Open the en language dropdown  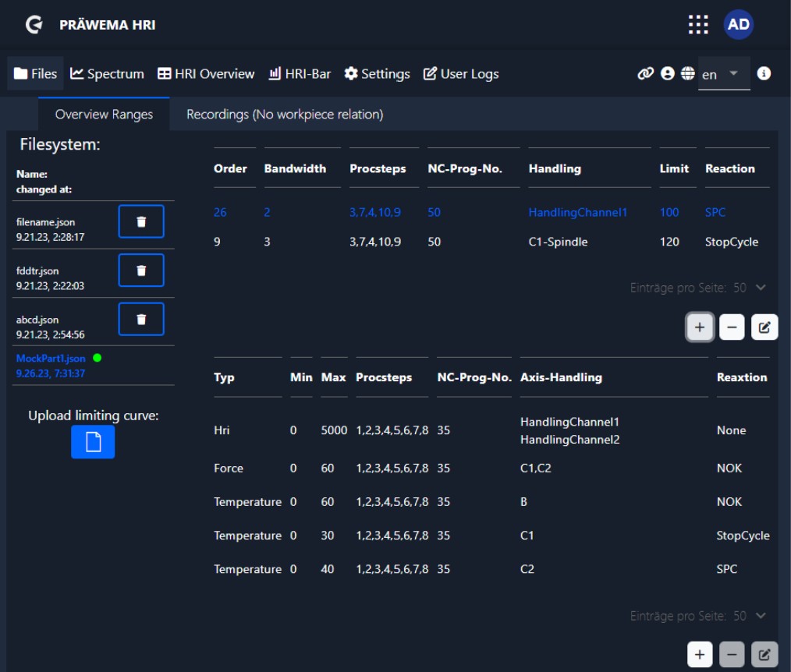[723, 74]
